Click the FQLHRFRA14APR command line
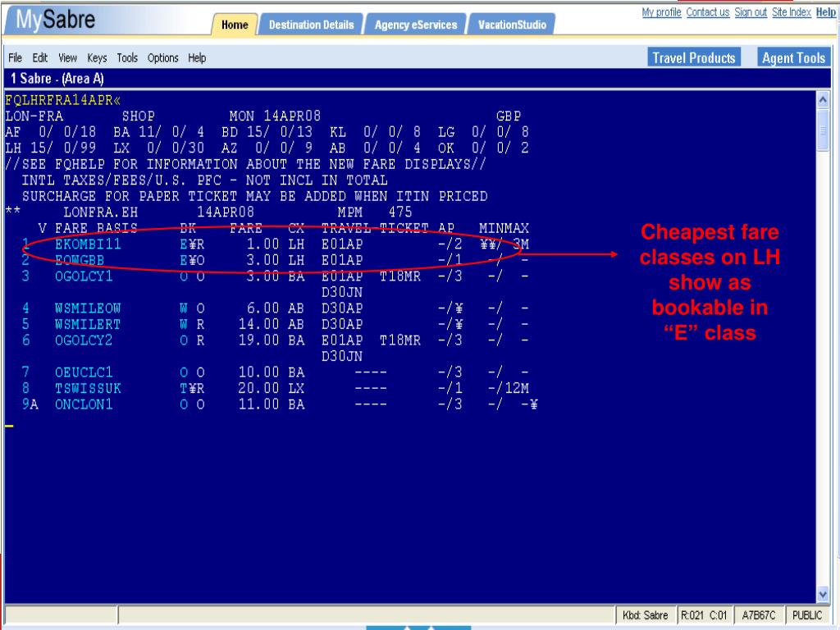This screenshot has width=840, height=630. pyautogui.click(x=63, y=100)
